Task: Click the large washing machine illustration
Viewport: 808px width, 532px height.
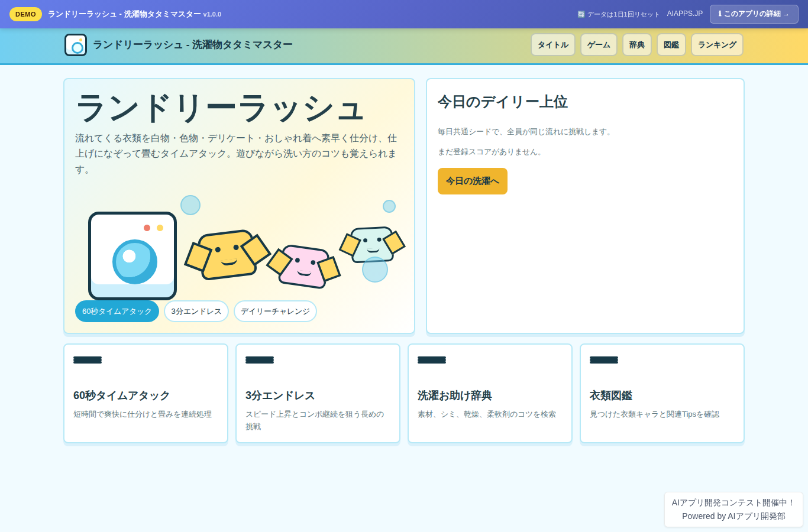Action: click(132, 256)
